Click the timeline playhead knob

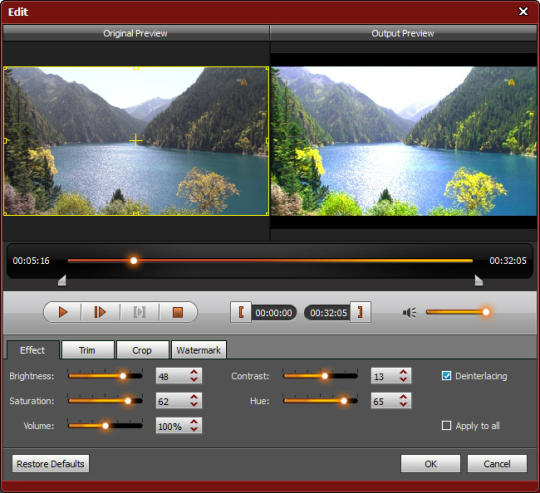pos(134,261)
